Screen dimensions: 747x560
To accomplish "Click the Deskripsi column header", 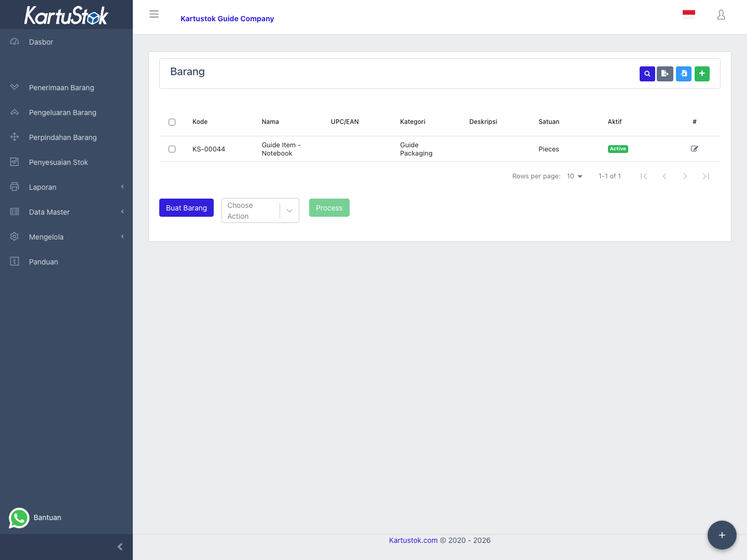I will (483, 122).
